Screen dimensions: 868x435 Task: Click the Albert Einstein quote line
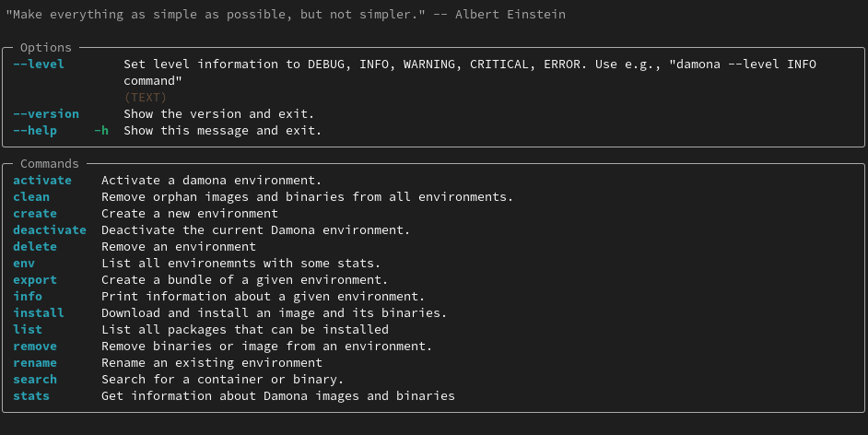click(x=286, y=15)
